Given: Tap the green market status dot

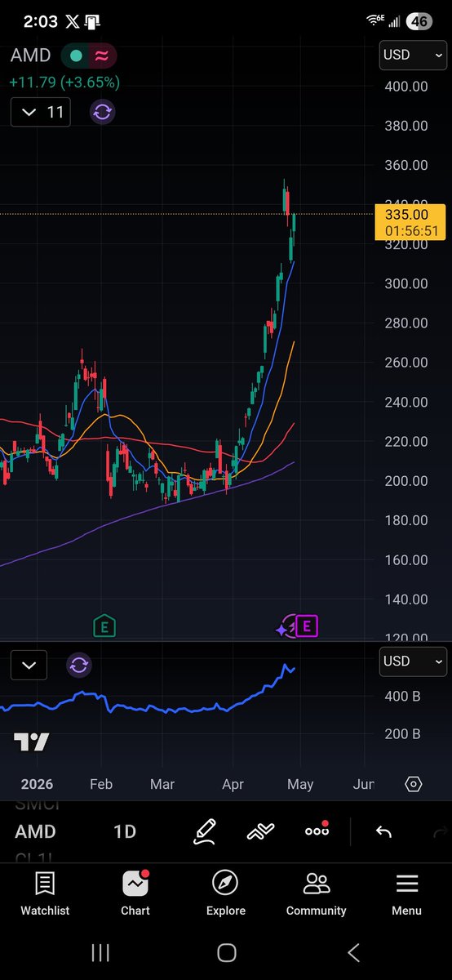Looking at the screenshot, I should (76, 56).
